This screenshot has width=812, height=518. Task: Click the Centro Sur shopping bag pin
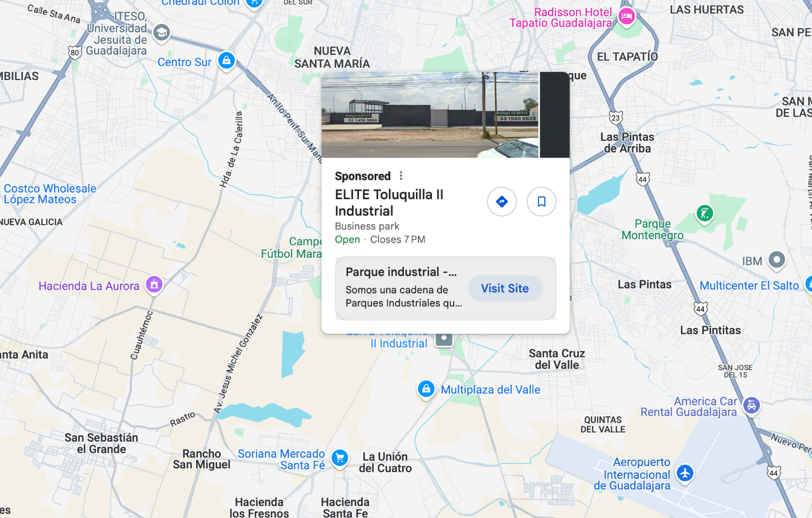click(227, 61)
